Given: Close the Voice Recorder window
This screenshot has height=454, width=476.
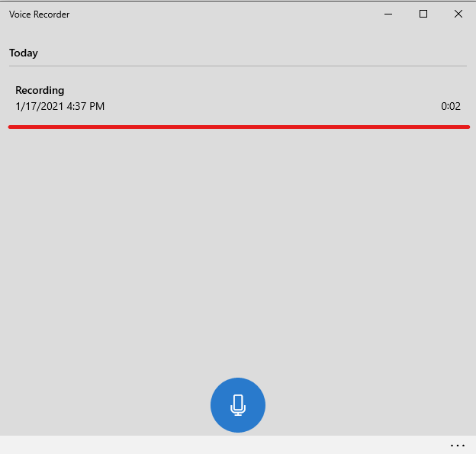Looking at the screenshot, I should (x=458, y=14).
